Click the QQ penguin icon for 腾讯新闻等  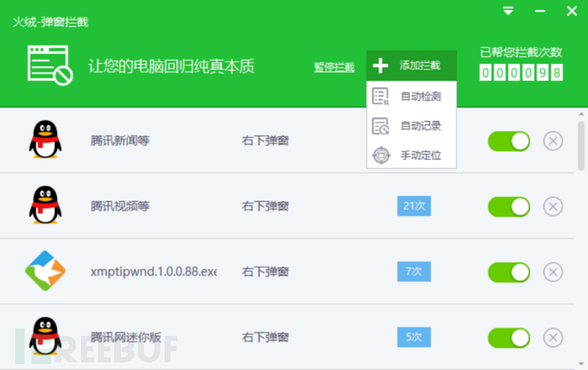tap(45, 140)
